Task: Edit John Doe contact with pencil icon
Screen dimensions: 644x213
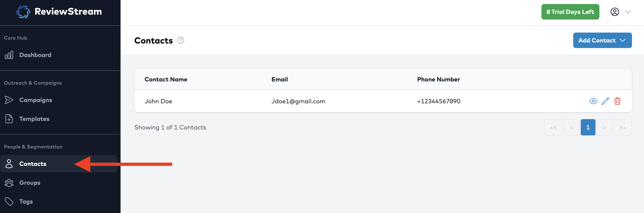Action: coord(605,101)
